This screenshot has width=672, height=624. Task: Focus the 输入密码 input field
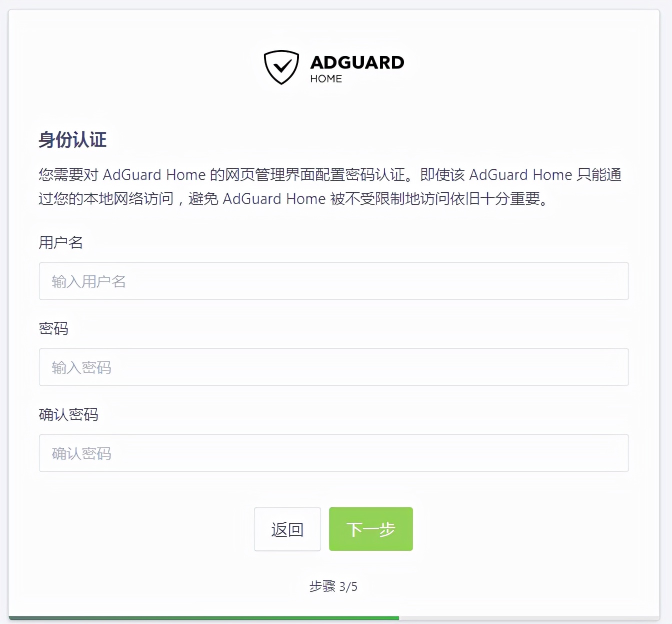tap(333, 367)
